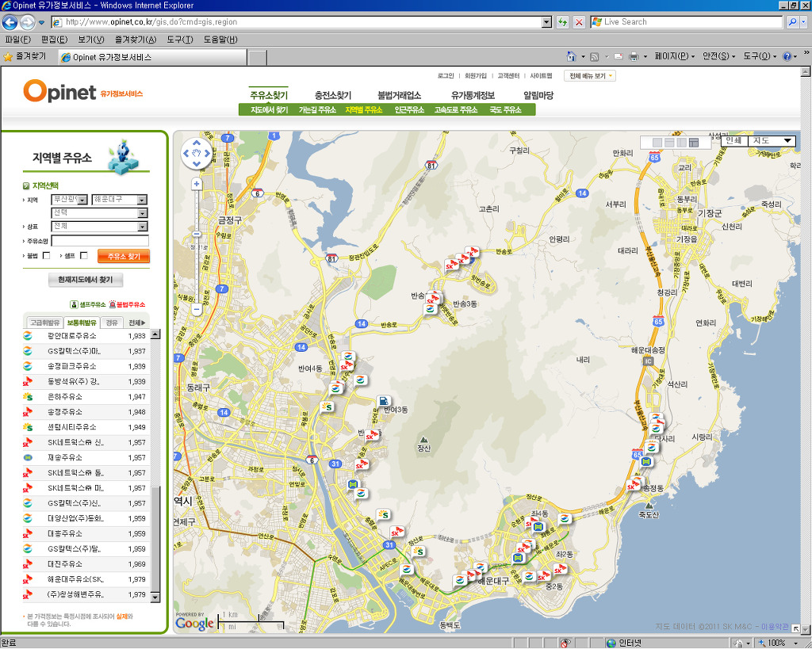812x649 pixels.
Task: Click the blue fuel pump marker near 반여3동
Action: [x=383, y=401]
